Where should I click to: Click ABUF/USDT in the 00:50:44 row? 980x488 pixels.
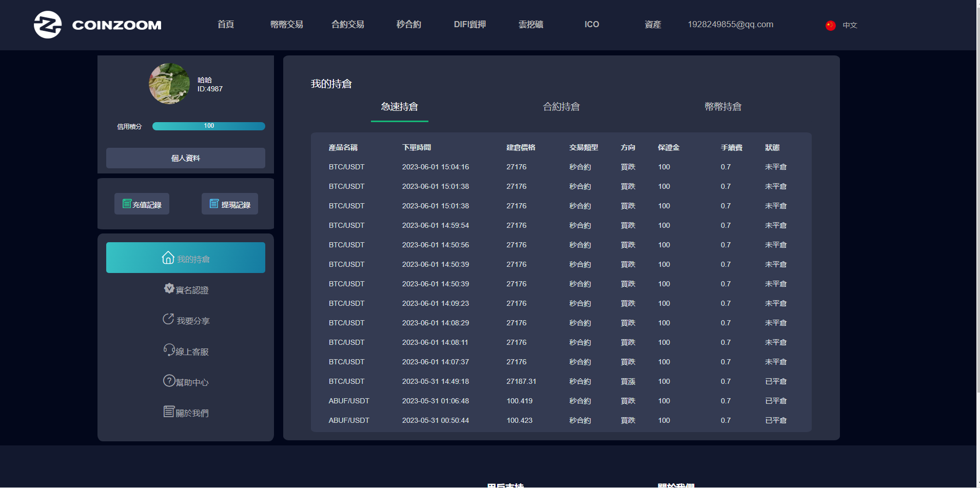349,421
